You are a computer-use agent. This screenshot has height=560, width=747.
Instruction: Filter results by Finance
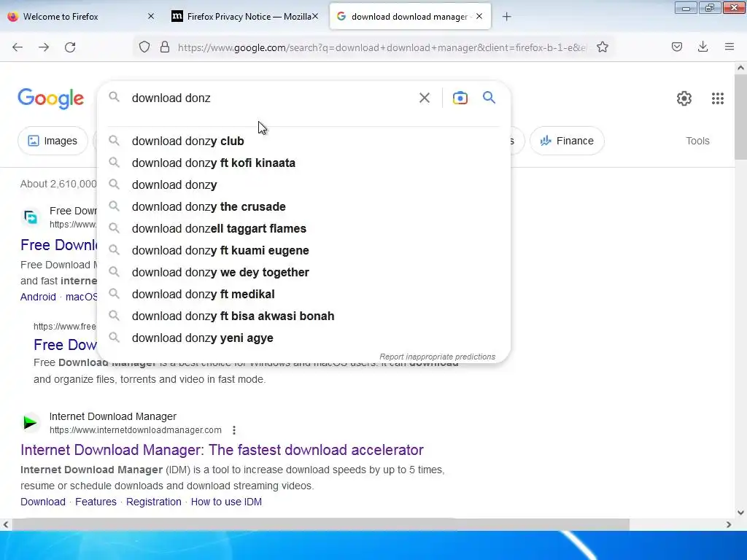coord(567,141)
